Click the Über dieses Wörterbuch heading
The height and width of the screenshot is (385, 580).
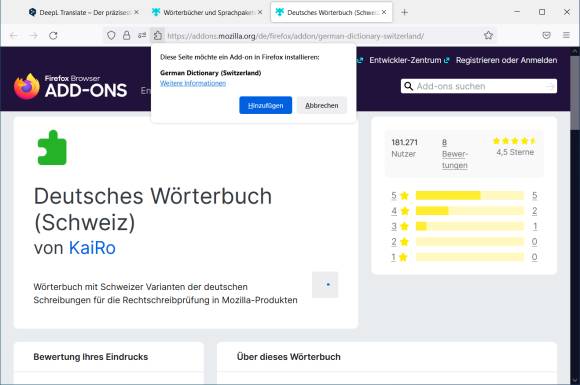pyautogui.click(x=289, y=357)
